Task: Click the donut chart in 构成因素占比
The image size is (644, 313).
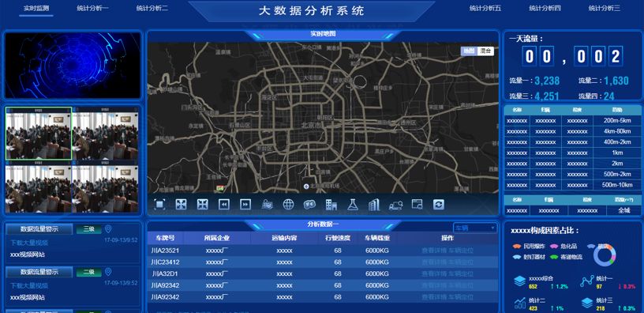Action: coord(605,255)
